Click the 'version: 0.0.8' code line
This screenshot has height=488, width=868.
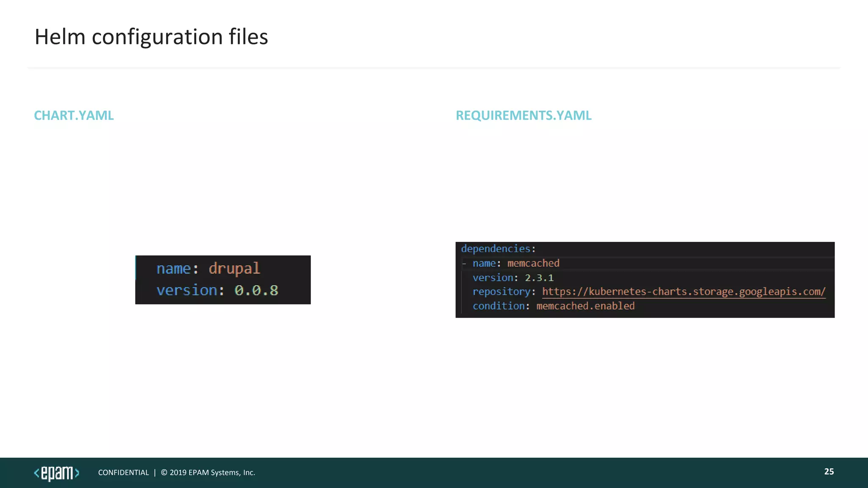click(217, 291)
